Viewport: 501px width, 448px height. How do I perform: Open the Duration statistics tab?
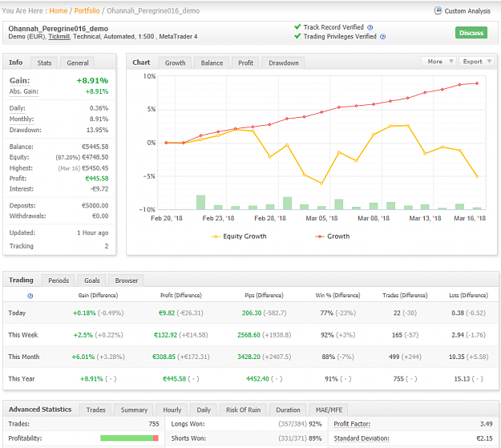pyautogui.click(x=288, y=410)
